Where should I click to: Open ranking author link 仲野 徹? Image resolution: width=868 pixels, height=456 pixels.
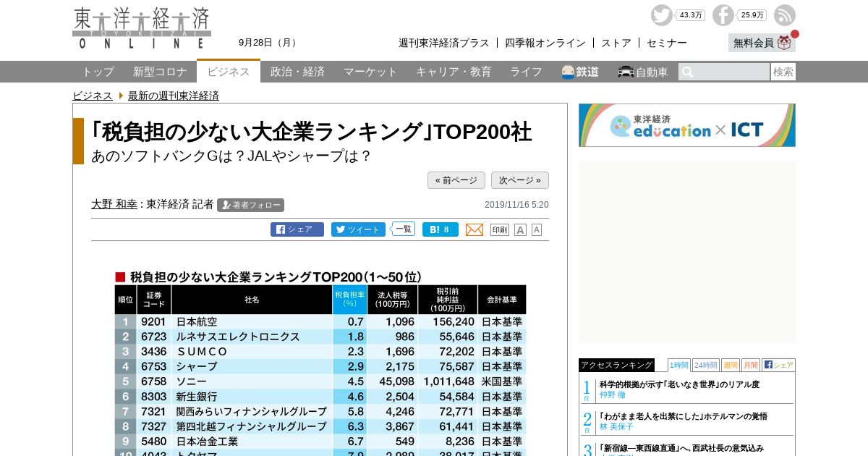coord(613,395)
